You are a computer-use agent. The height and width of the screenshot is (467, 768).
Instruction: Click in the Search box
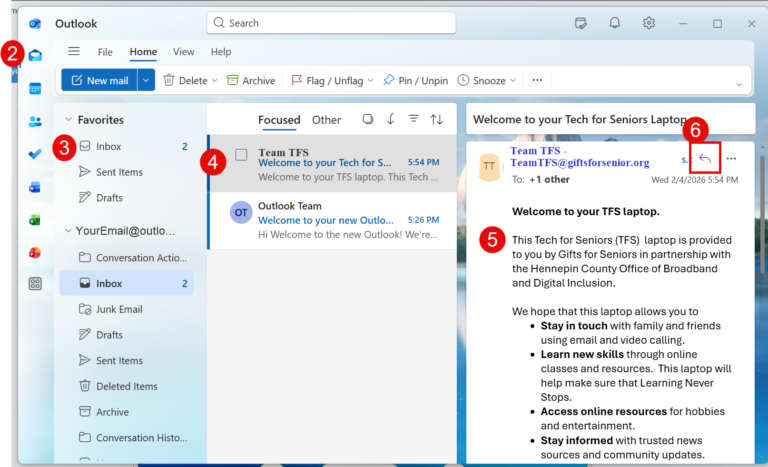pyautogui.click(x=331, y=23)
